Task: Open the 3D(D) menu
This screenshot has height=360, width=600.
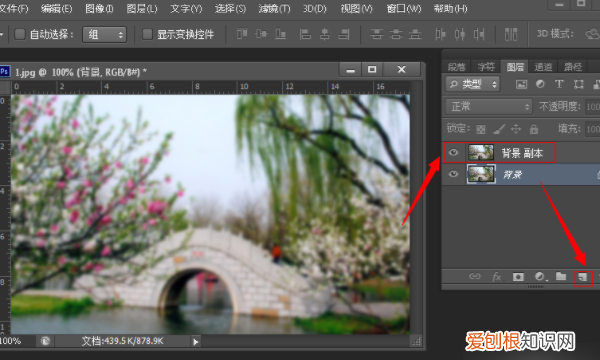Action: pos(315,8)
